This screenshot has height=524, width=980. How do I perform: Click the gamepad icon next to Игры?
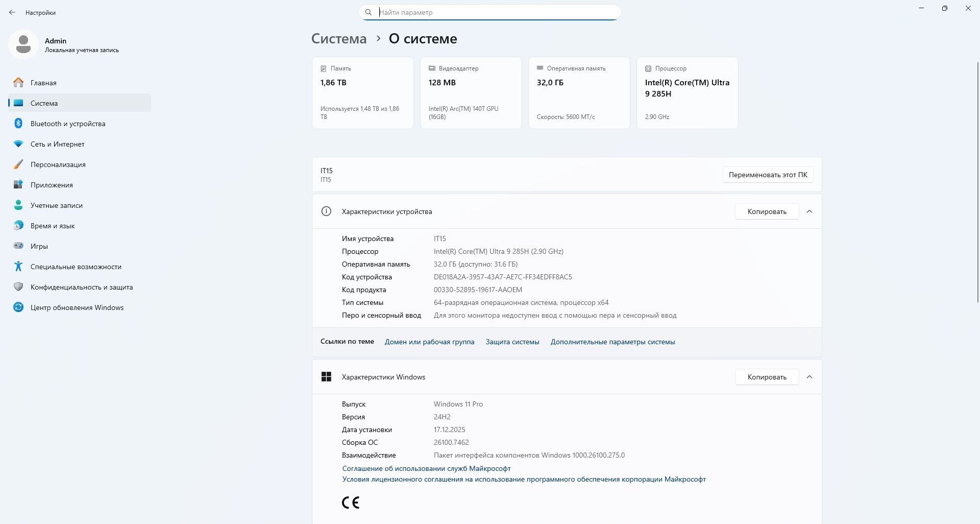[x=18, y=246]
